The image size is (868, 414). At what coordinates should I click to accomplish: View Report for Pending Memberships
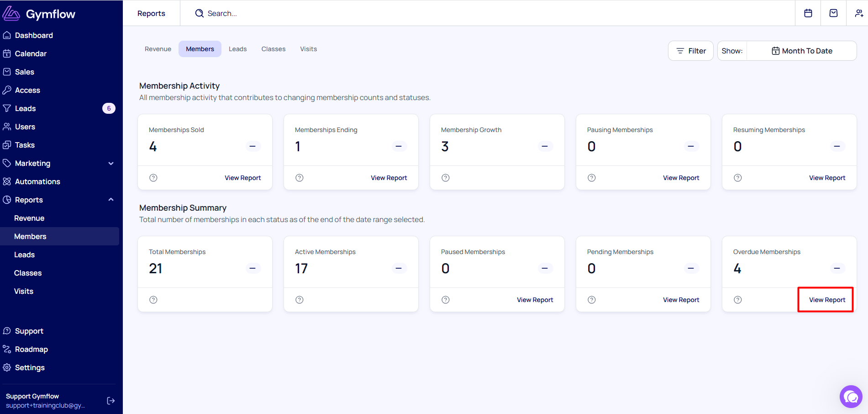(x=681, y=300)
